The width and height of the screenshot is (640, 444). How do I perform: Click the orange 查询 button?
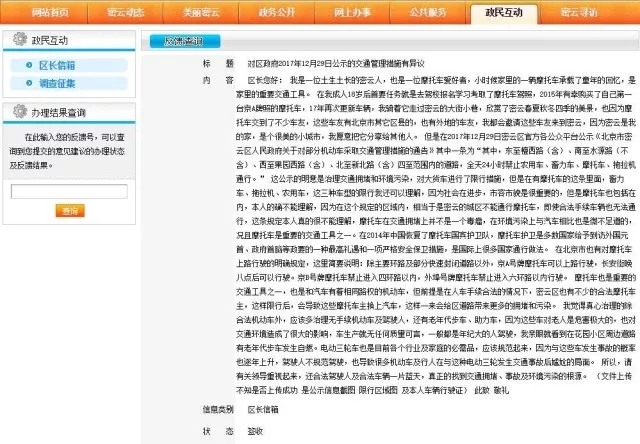(70, 211)
